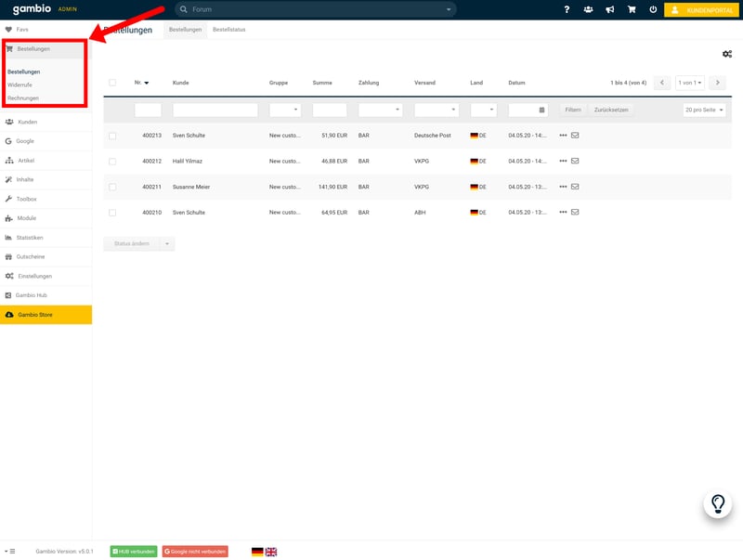Viewport: 743px width, 560px height.
Task: Toggle the select-all orders checkbox
Action: point(112,83)
